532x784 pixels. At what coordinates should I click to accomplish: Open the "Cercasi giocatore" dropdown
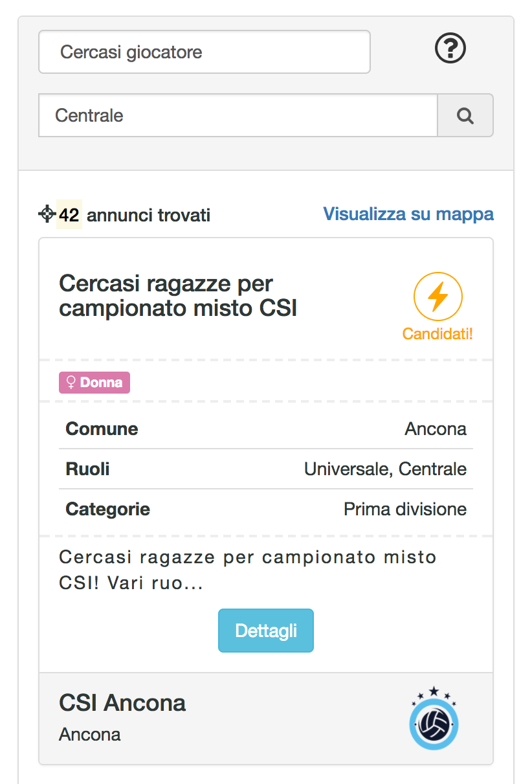point(205,52)
